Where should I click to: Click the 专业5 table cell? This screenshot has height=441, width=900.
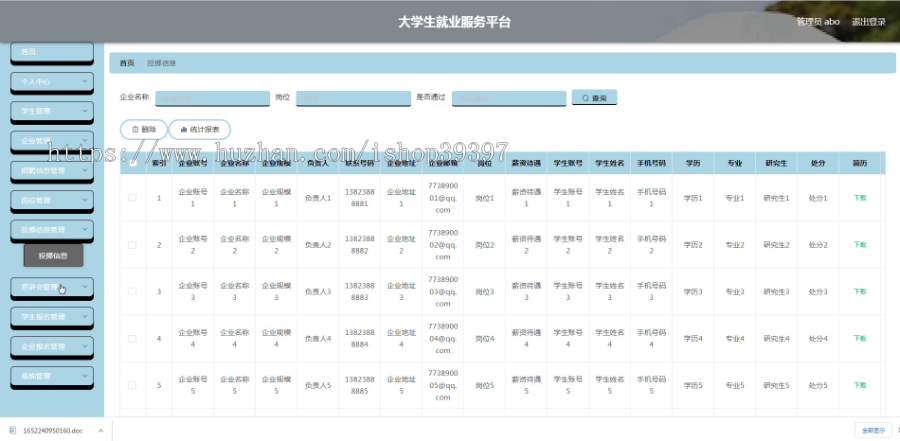735,385
